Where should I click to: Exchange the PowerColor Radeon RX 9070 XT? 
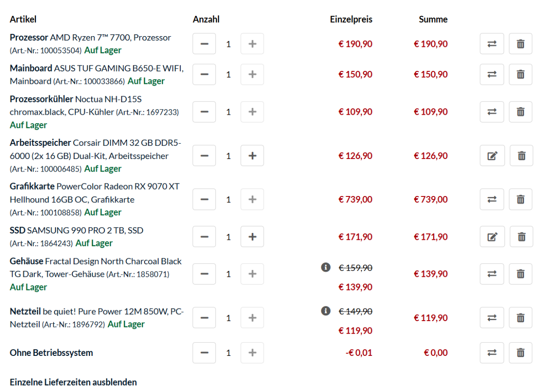click(492, 199)
